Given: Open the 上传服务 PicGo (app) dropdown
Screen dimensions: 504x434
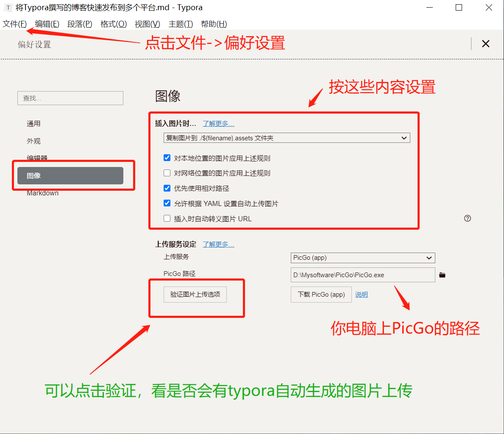Looking at the screenshot, I should 362,258.
